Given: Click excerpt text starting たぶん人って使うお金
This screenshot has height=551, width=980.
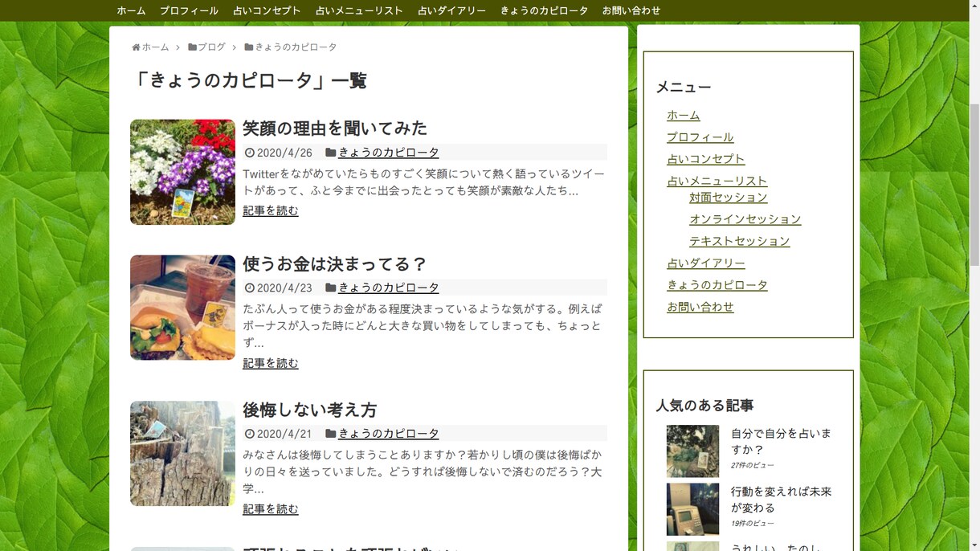Looking at the screenshot, I should coord(423,326).
